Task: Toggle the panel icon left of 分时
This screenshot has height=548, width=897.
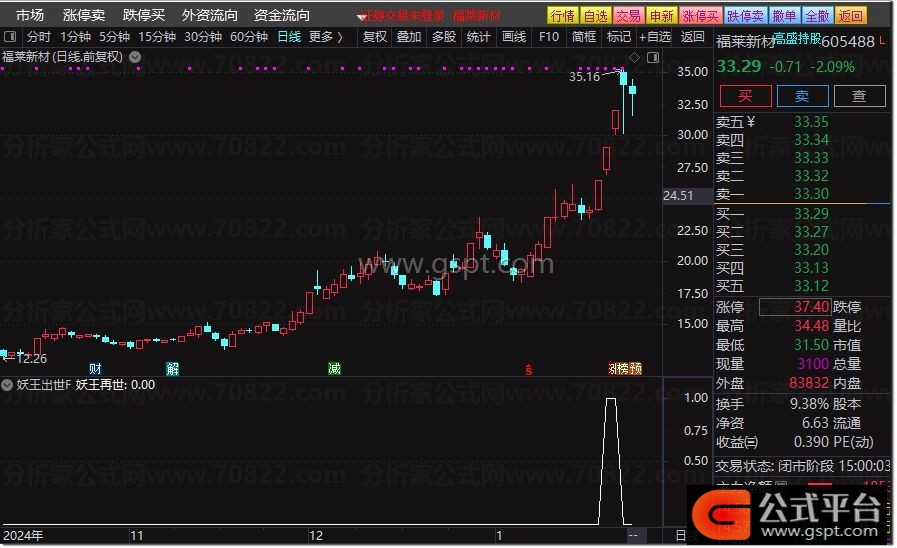Action: tap(10, 37)
